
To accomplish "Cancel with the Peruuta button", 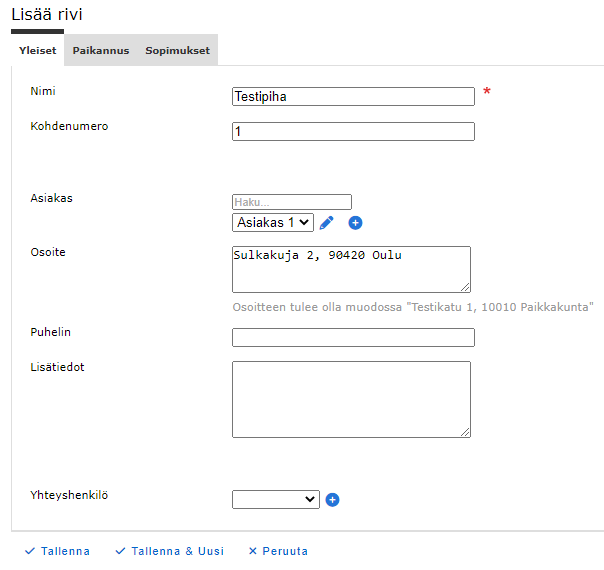I will point(278,551).
